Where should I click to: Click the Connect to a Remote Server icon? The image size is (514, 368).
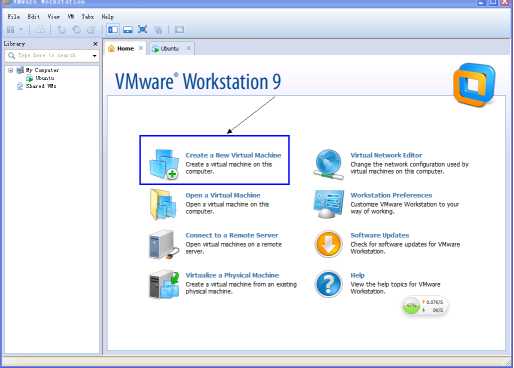[164, 245]
